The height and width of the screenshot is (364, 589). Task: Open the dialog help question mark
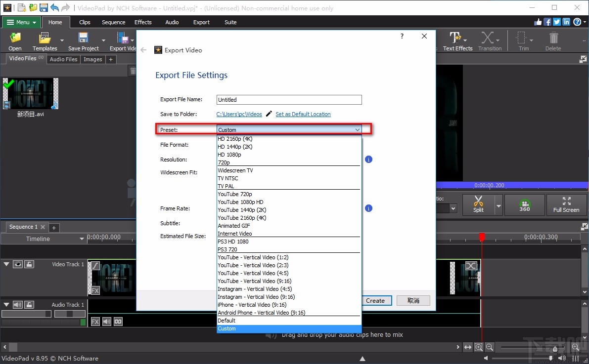tap(402, 36)
